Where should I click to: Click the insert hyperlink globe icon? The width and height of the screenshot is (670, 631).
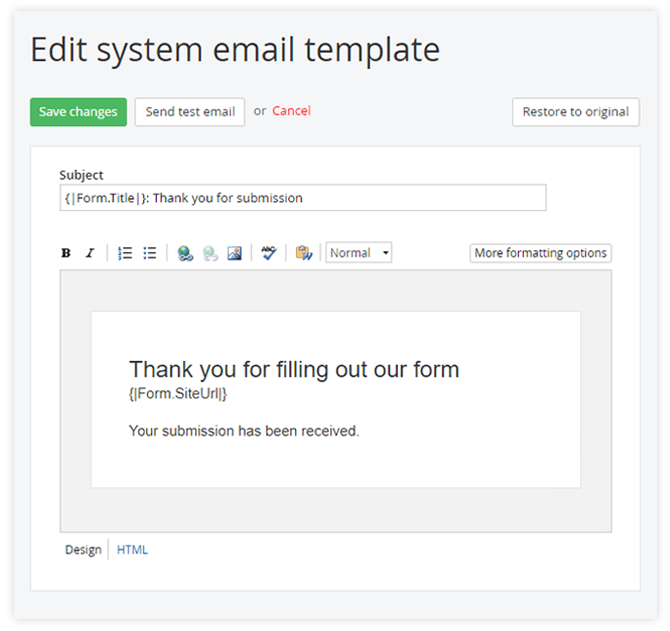185,253
